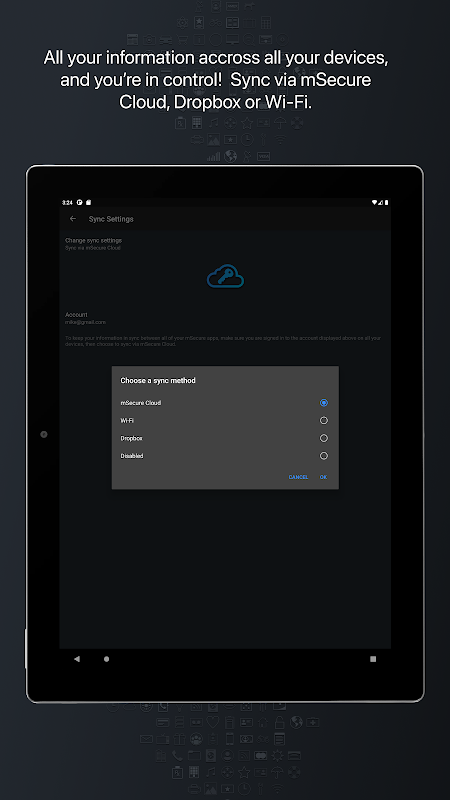Tap the Android back navigation triangle

pyautogui.click(x=77, y=659)
